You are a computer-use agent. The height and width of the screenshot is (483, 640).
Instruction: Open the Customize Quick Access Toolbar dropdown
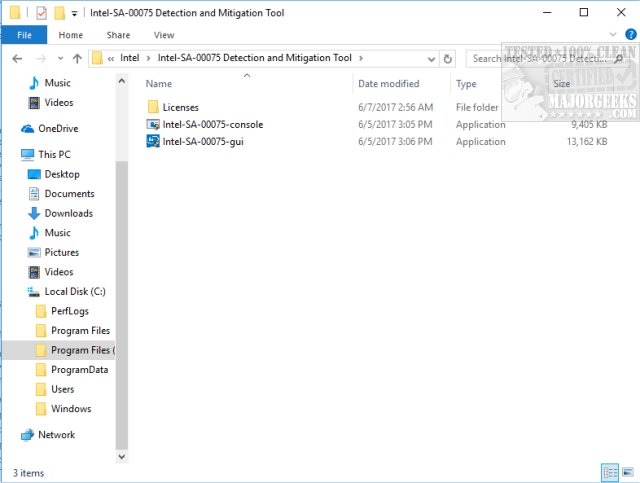74,14
